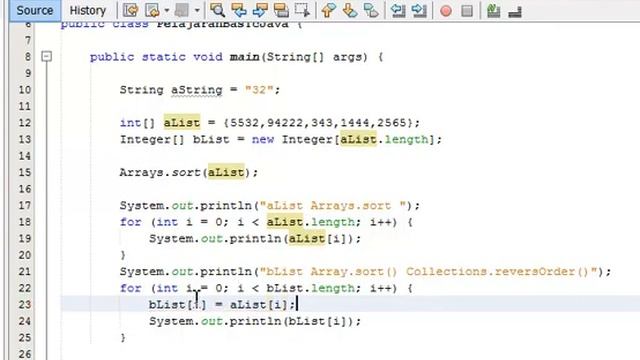Start macro recording red circle
This screenshot has width=640, height=360.
tap(446, 11)
